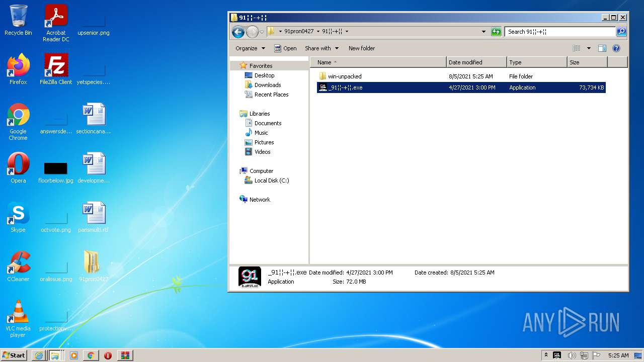Go back using Explorer back arrow
The width and height of the screenshot is (644, 362).
pyautogui.click(x=238, y=32)
